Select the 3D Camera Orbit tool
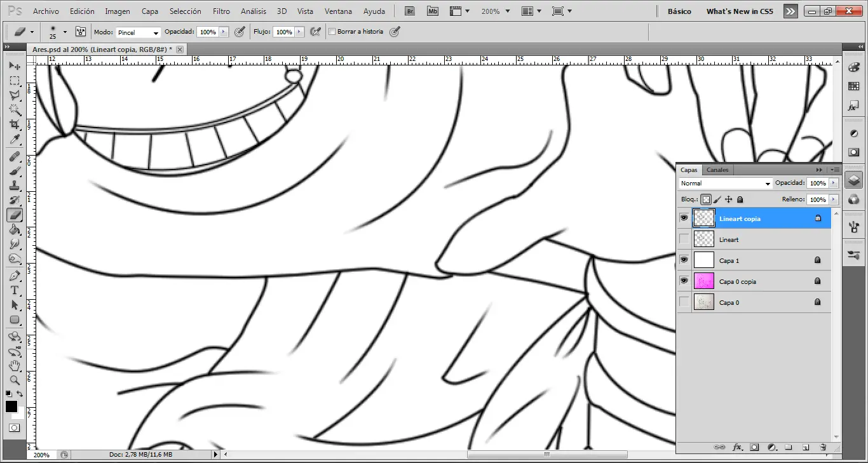Image resolution: width=868 pixels, height=463 pixels. [15, 351]
